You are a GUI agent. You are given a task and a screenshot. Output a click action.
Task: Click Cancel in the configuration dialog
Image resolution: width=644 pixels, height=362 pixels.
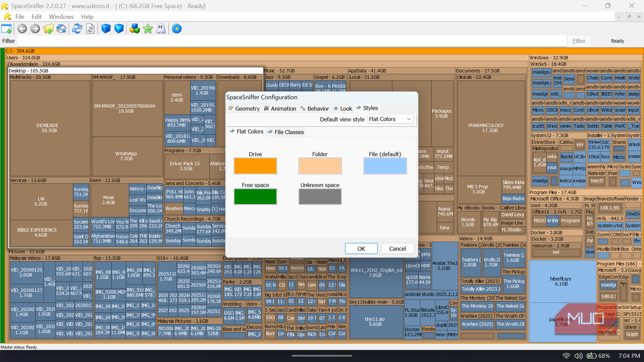tap(398, 249)
